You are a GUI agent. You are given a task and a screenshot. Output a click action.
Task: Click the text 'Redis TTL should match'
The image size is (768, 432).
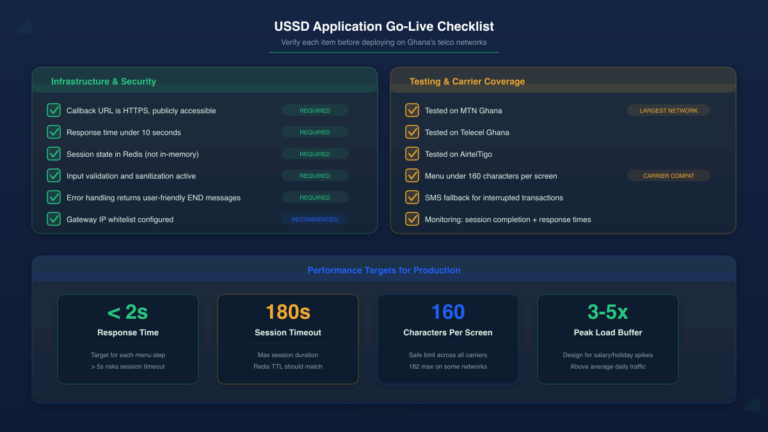[x=288, y=366]
